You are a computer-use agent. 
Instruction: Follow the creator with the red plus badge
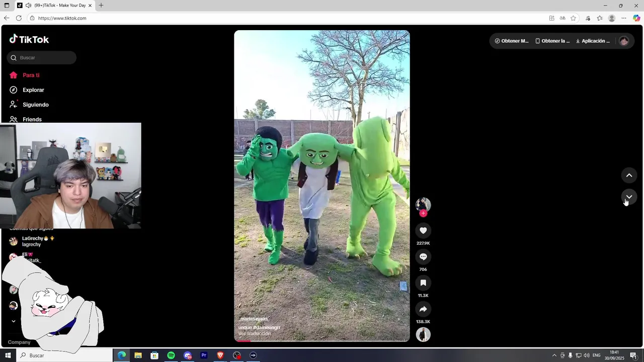click(423, 213)
